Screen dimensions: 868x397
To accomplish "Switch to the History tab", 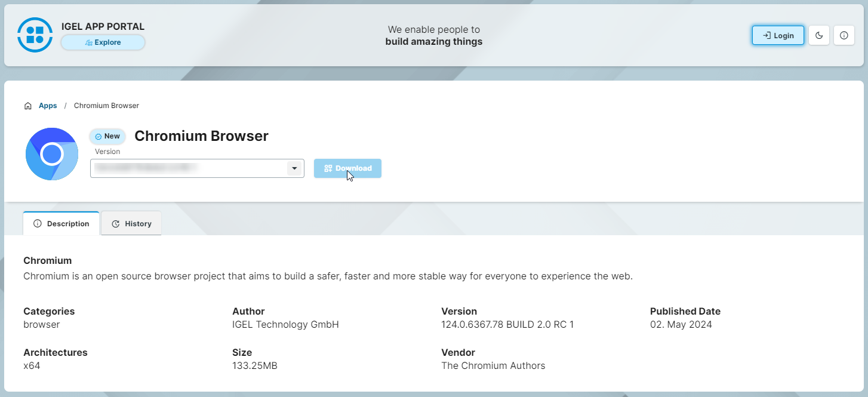I will pyautogui.click(x=131, y=224).
